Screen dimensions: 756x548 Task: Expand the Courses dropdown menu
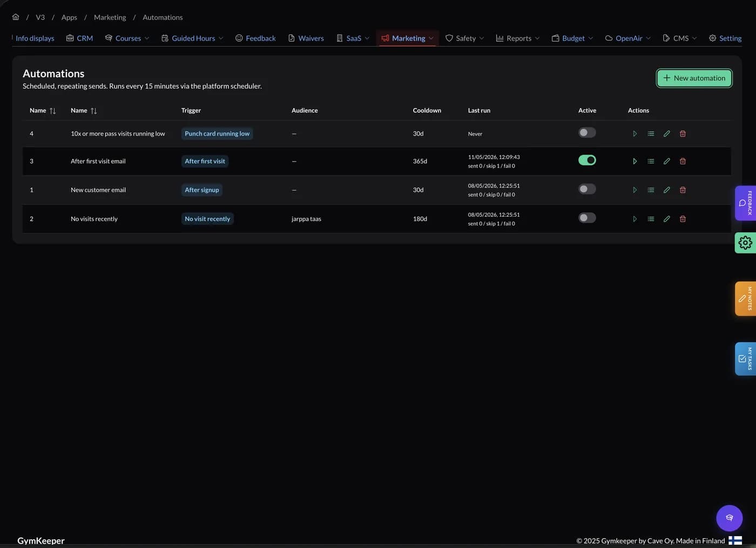click(127, 38)
